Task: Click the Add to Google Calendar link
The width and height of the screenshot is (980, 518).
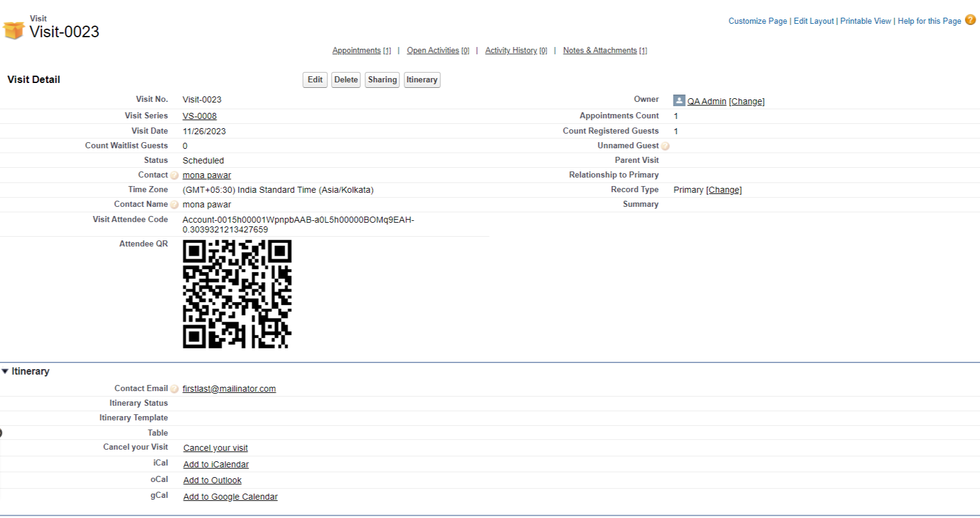Action: point(230,497)
